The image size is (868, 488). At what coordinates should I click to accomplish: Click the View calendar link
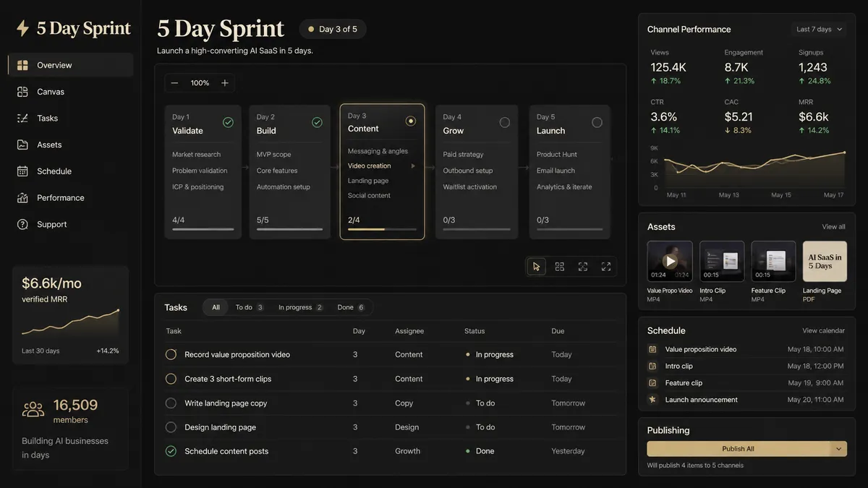[x=823, y=330]
